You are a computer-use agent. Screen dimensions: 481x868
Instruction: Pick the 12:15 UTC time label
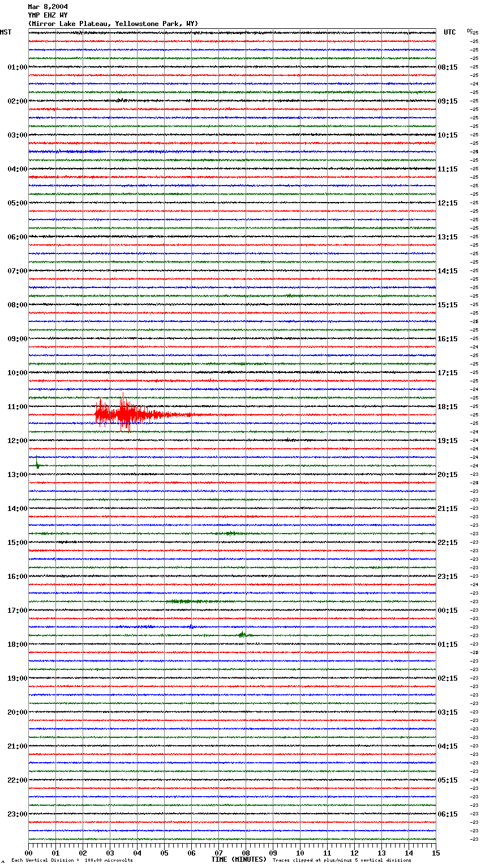click(x=448, y=203)
